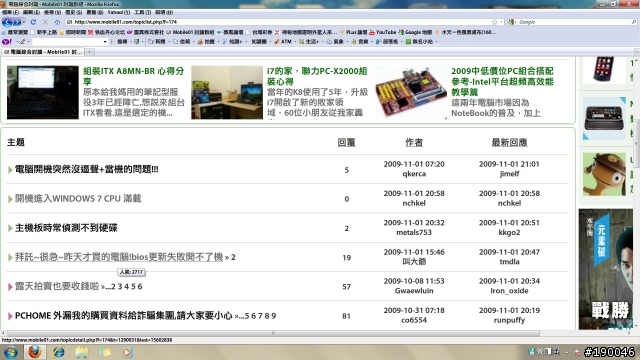Open Yahoo toolbar 部落格 button

(387, 42)
